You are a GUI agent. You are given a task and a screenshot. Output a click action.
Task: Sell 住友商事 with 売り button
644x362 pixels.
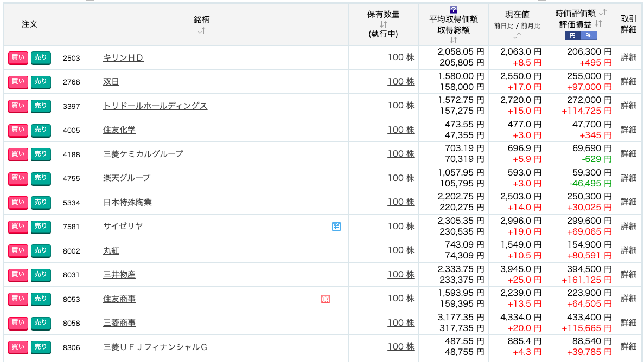coord(41,299)
